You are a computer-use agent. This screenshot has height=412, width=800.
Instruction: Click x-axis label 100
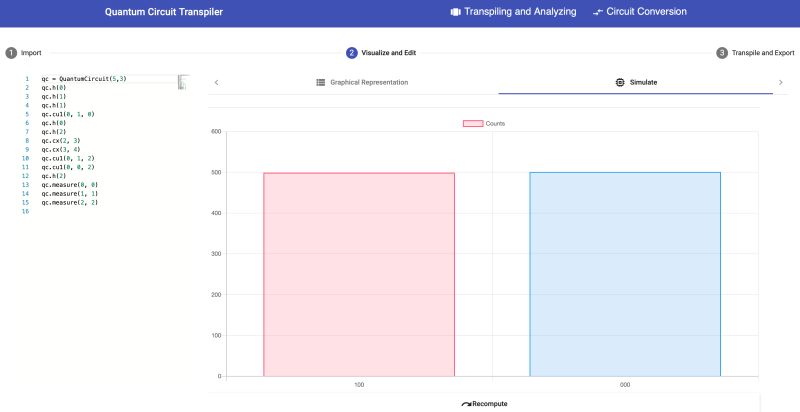(x=359, y=385)
